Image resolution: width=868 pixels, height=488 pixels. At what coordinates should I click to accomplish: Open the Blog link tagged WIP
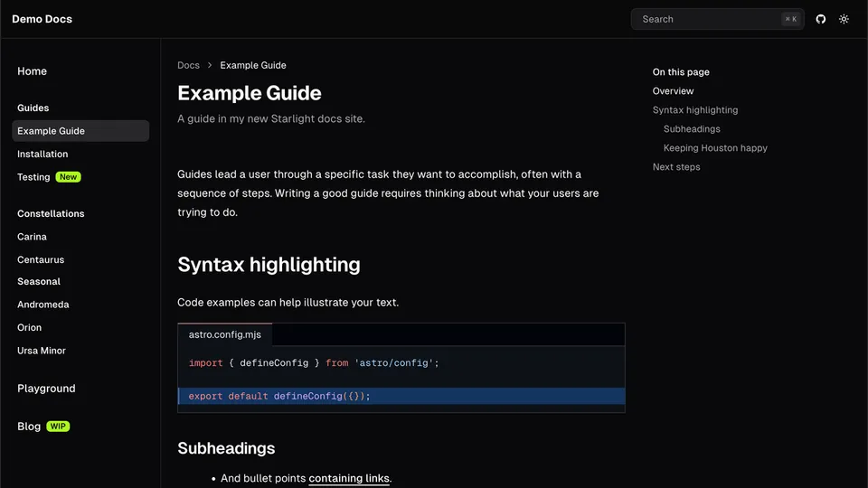point(29,427)
